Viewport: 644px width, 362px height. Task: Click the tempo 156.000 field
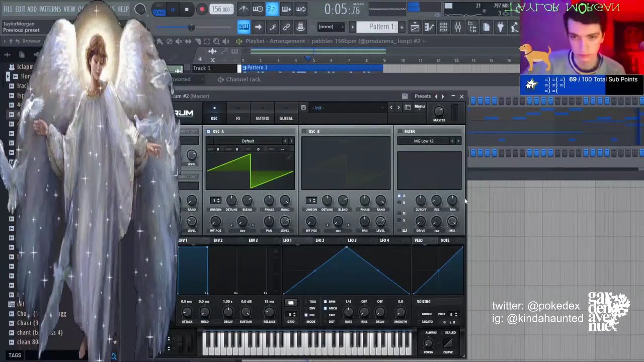221,9
